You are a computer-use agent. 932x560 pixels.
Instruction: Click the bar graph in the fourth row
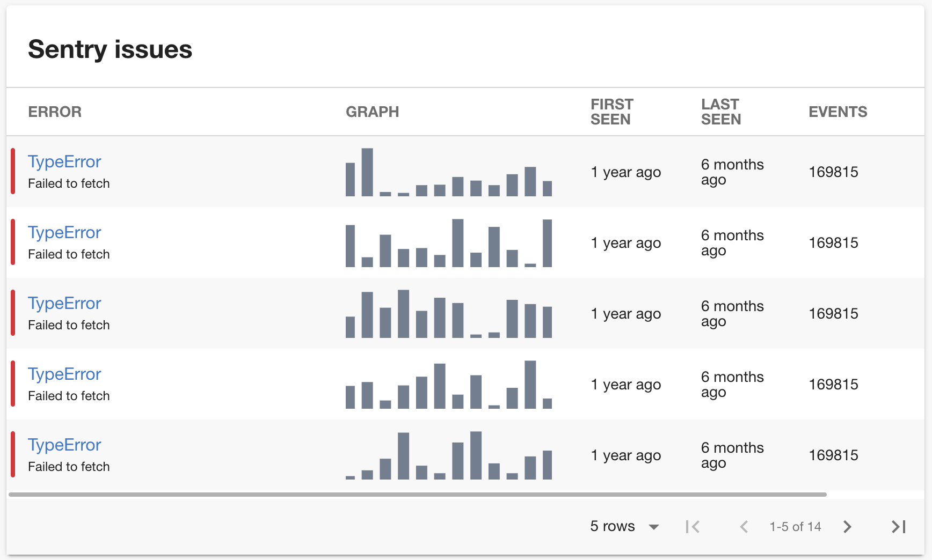pos(449,384)
